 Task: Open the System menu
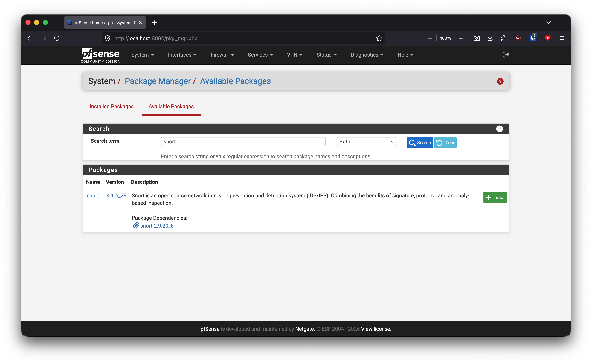[142, 55]
